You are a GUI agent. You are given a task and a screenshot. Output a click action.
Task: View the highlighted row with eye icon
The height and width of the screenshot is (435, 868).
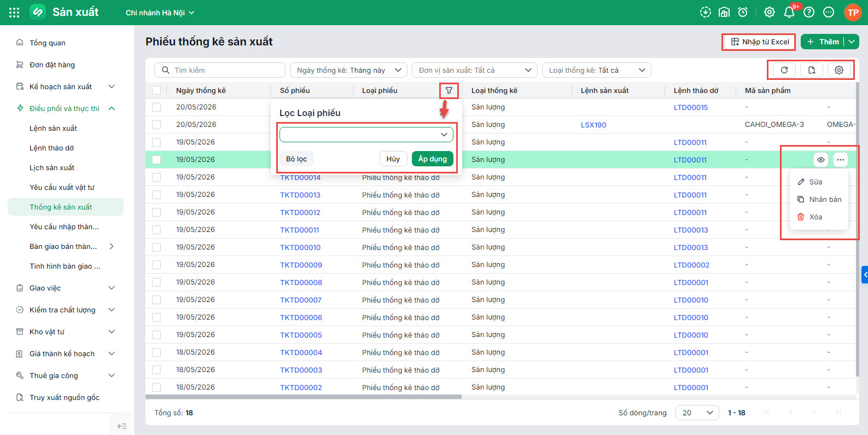[x=821, y=160]
